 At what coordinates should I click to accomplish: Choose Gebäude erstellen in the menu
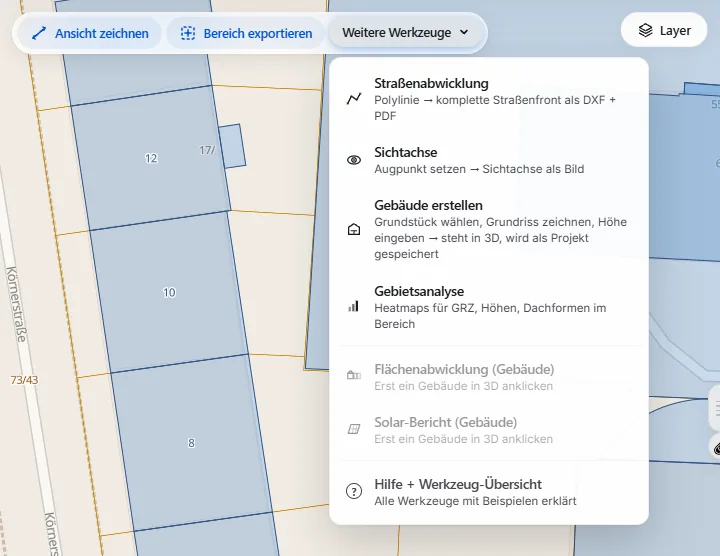click(x=489, y=229)
